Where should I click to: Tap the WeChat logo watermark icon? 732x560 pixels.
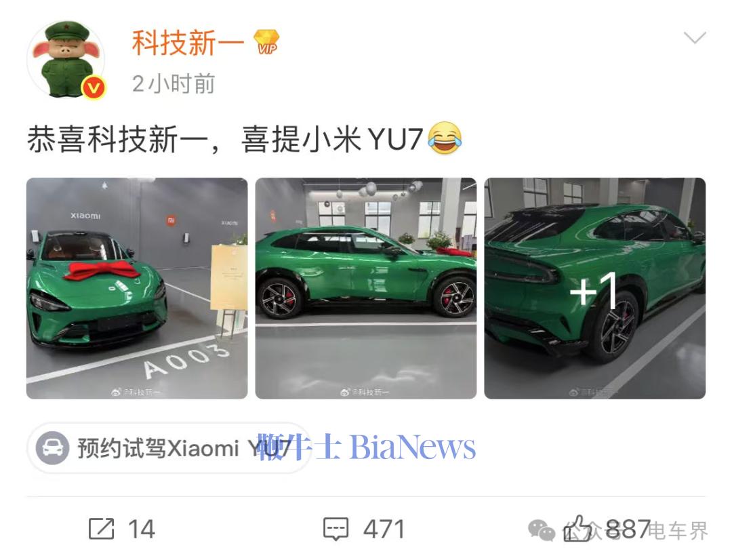coord(542,530)
